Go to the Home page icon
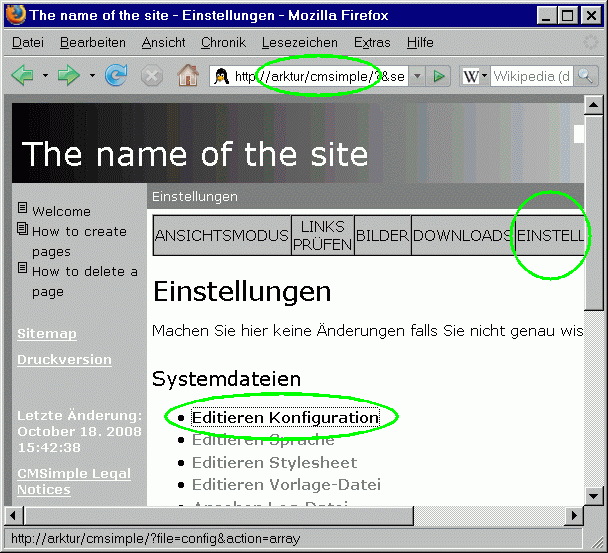The image size is (608, 553). pyautogui.click(x=187, y=76)
